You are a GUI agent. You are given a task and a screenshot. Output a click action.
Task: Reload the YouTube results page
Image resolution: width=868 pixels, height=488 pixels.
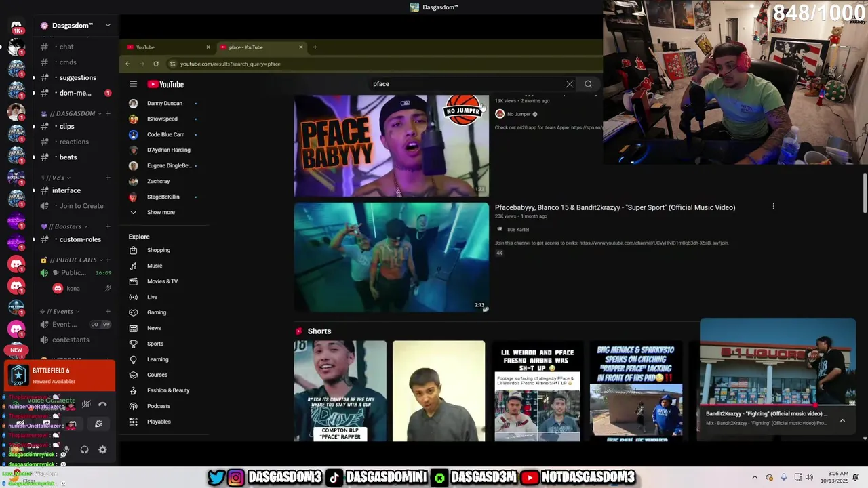[x=156, y=64]
